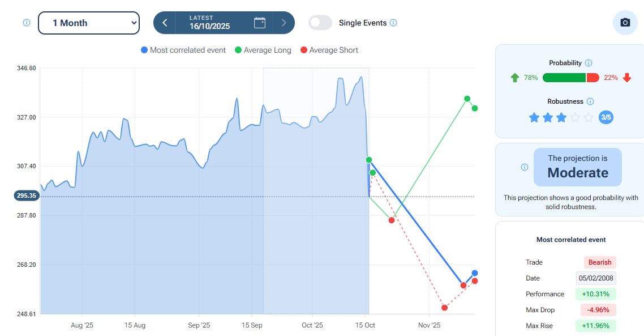Click info icon next to Single Events
The width and height of the screenshot is (644, 336).
pos(393,23)
